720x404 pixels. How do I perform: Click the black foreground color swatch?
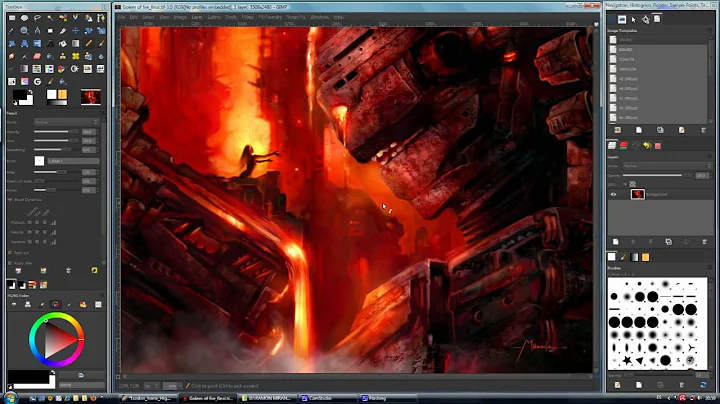coord(21,96)
